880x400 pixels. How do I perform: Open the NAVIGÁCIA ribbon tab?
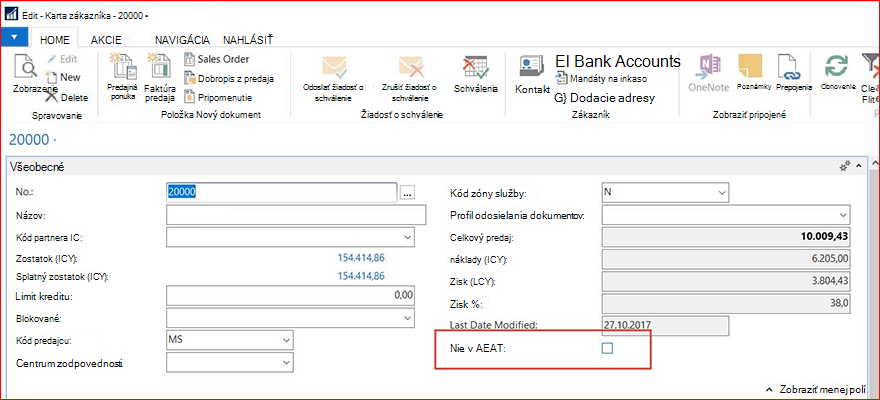(x=182, y=40)
